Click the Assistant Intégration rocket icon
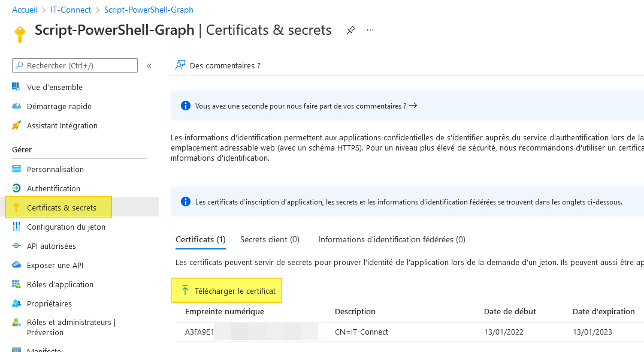The image size is (644, 352). tap(17, 125)
